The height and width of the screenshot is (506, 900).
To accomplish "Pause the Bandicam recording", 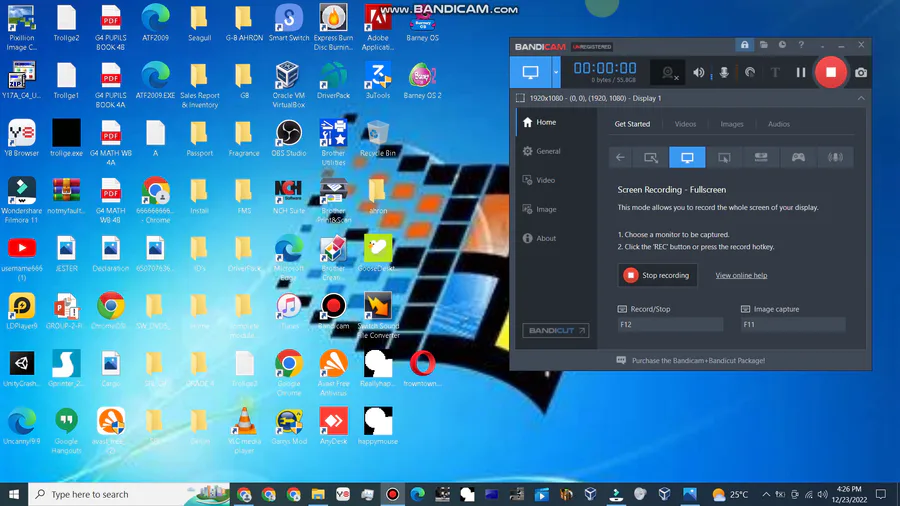I will click(801, 72).
